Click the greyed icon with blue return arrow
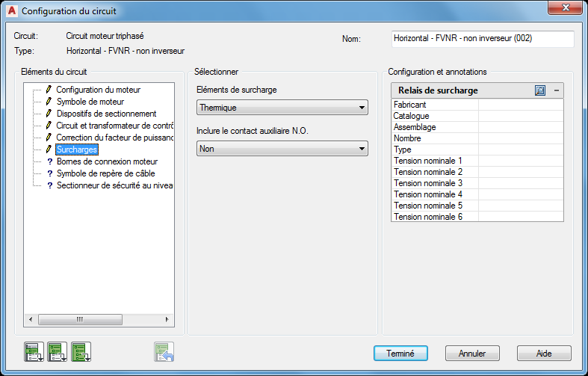Image resolution: width=588 pixels, height=376 pixels. (164, 351)
